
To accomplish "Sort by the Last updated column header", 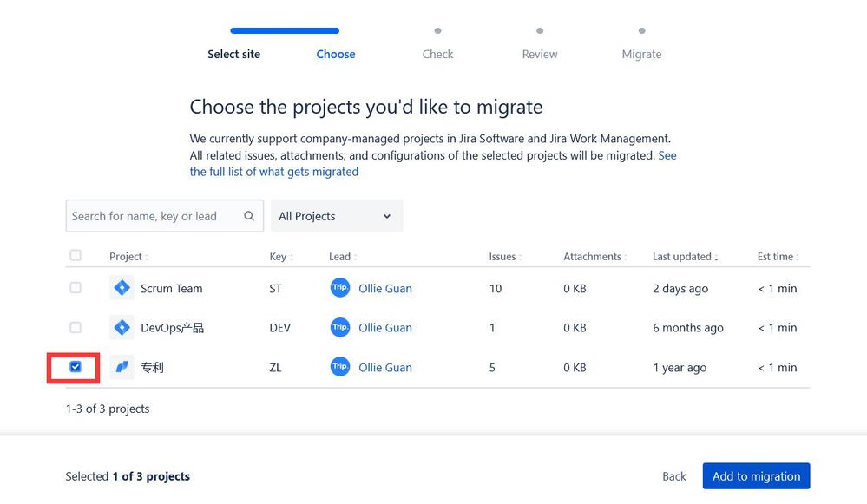I will [x=685, y=257].
